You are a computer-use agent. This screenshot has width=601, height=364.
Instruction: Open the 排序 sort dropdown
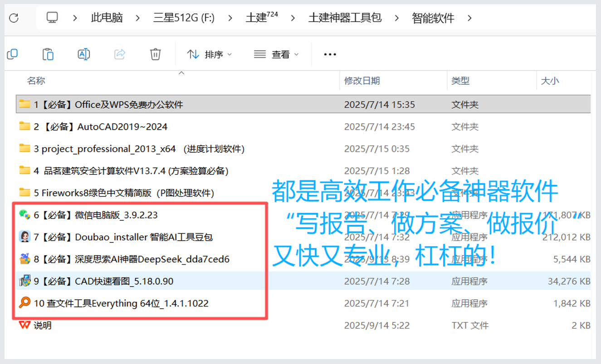[209, 54]
